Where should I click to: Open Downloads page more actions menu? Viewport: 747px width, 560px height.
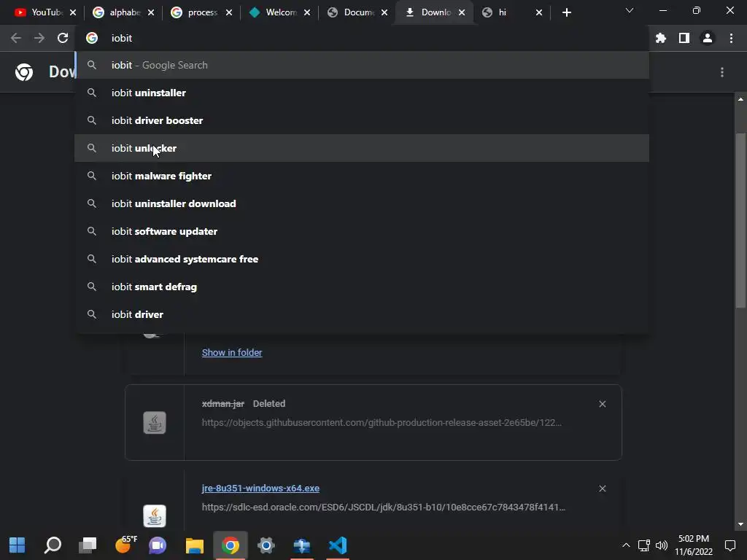pyautogui.click(x=722, y=72)
